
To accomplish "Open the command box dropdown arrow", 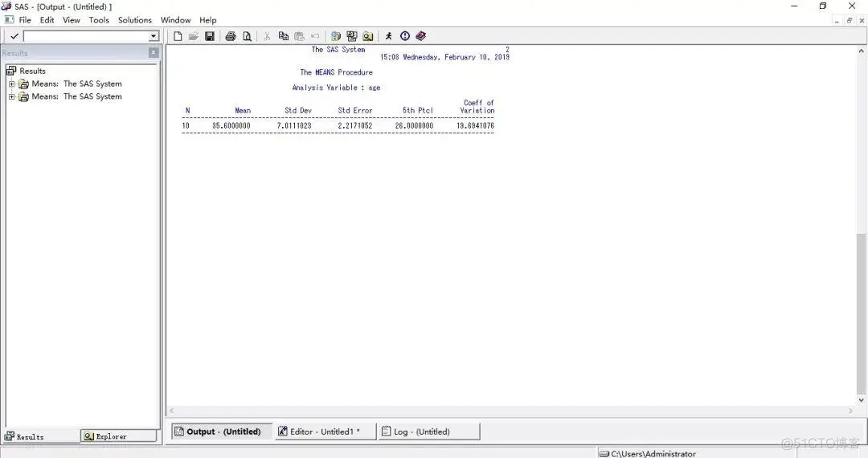I will pos(154,36).
